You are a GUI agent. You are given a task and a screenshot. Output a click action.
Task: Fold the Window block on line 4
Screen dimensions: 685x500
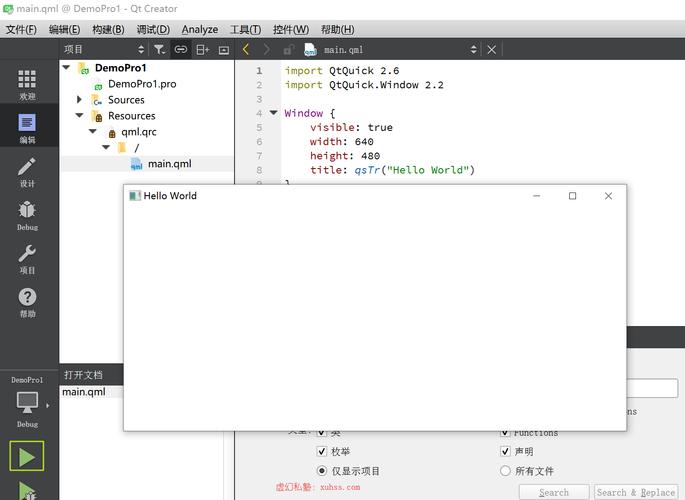273,113
